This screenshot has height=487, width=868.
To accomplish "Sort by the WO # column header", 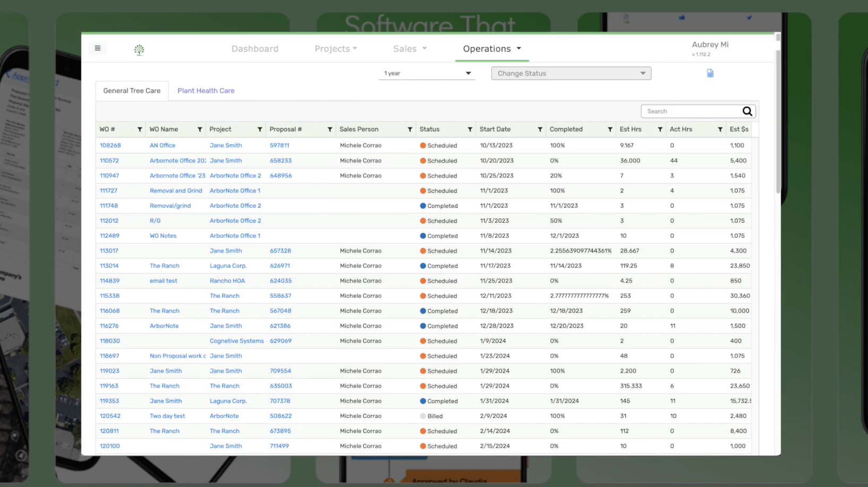I will 107,129.
